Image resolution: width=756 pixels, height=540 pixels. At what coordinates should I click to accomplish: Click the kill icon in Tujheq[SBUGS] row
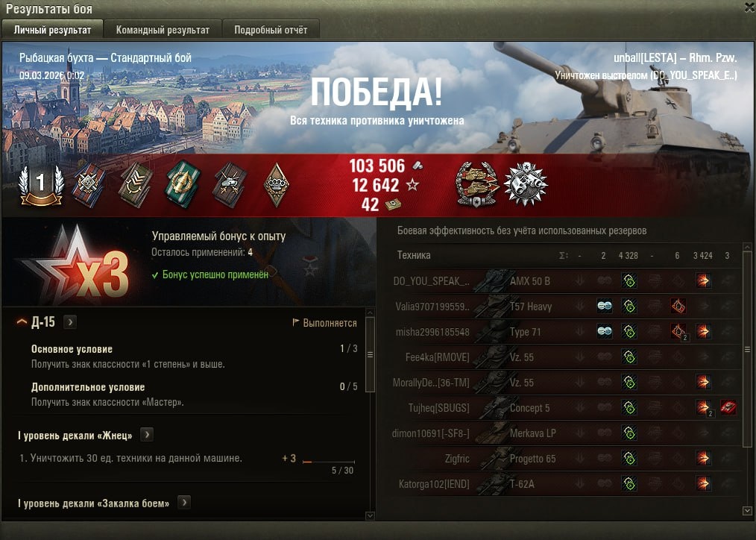coord(728,407)
